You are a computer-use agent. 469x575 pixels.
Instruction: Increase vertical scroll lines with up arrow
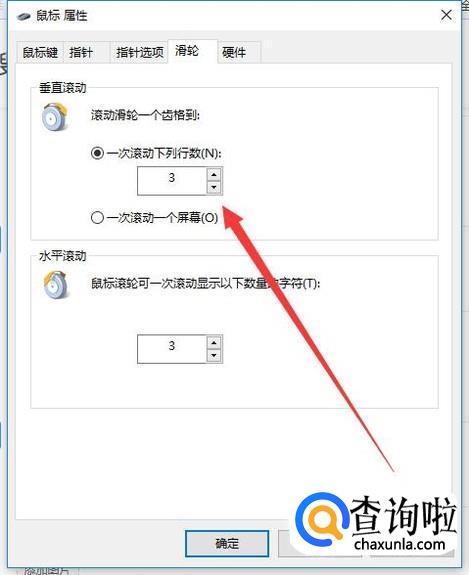[x=214, y=174]
